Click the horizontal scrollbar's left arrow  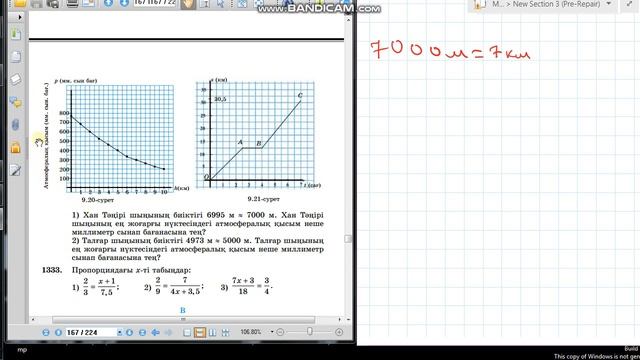(x=33, y=320)
